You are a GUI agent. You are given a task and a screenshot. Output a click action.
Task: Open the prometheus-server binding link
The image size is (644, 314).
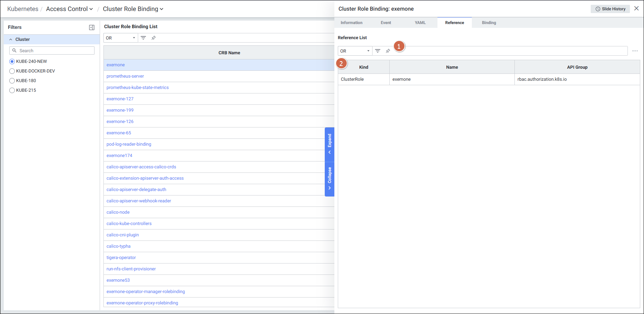click(125, 76)
